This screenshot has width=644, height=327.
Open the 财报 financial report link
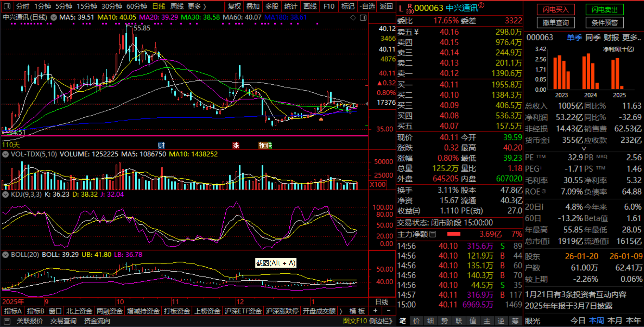click(x=611, y=38)
